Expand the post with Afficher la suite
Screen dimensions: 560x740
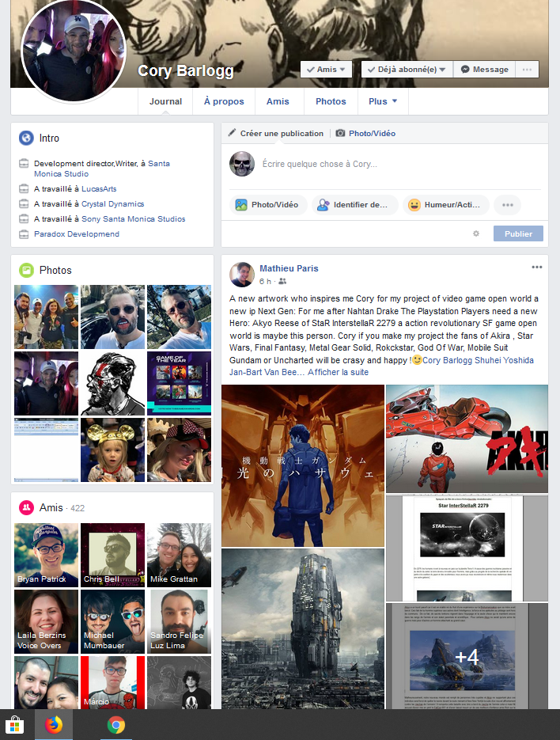point(338,372)
